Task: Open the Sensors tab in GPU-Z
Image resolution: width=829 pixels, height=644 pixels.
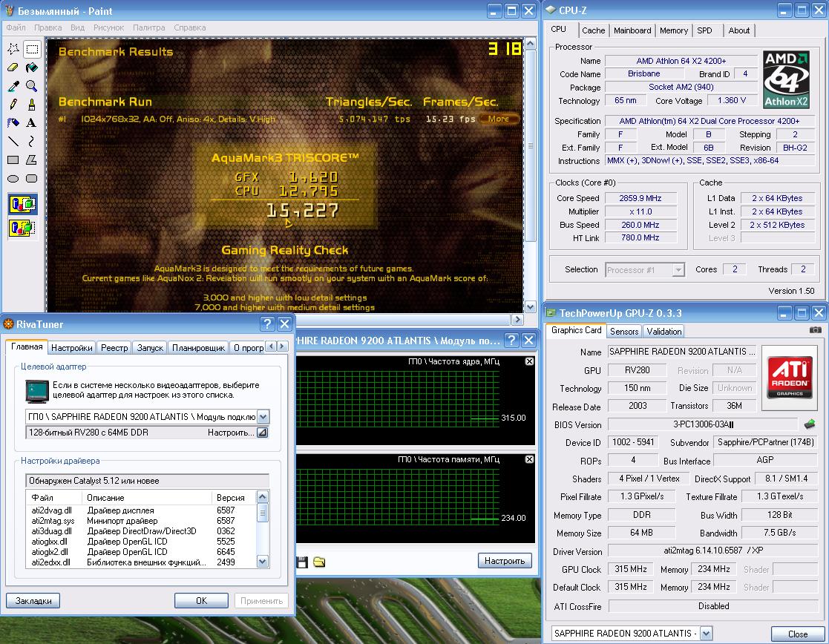Action: pyautogui.click(x=624, y=332)
